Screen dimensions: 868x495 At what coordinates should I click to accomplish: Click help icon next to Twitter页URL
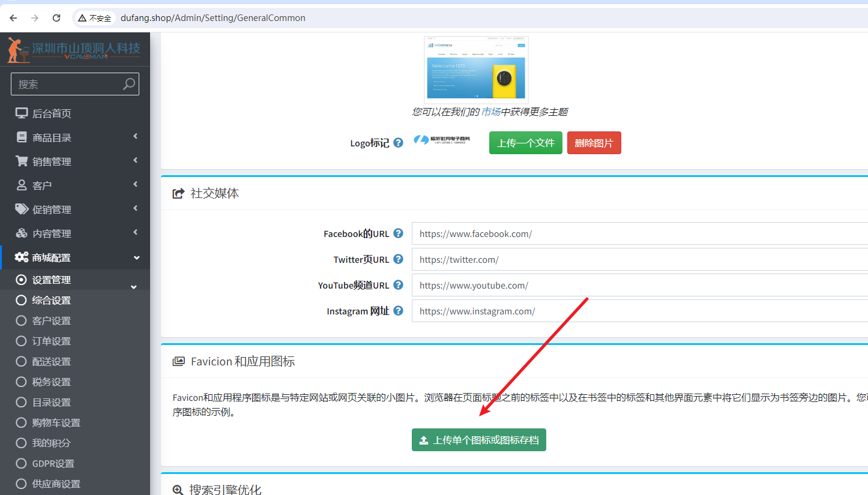pyautogui.click(x=398, y=259)
